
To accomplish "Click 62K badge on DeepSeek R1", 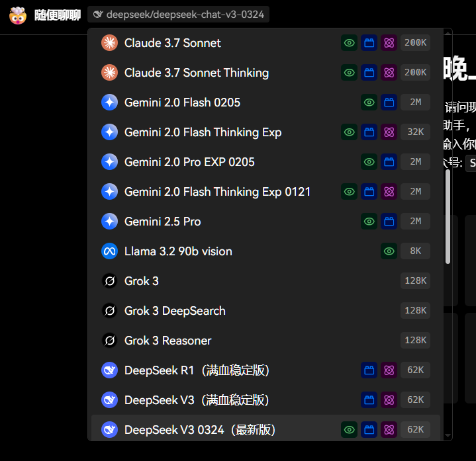I will (415, 370).
